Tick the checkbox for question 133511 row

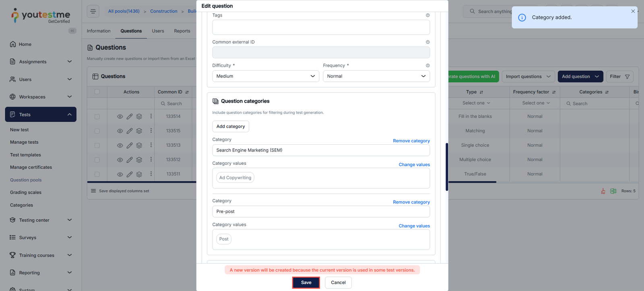click(x=97, y=174)
